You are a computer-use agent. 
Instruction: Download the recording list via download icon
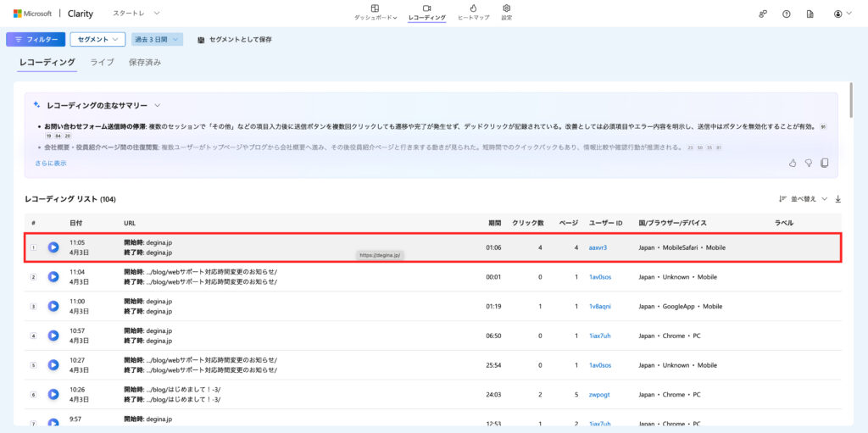point(838,199)
